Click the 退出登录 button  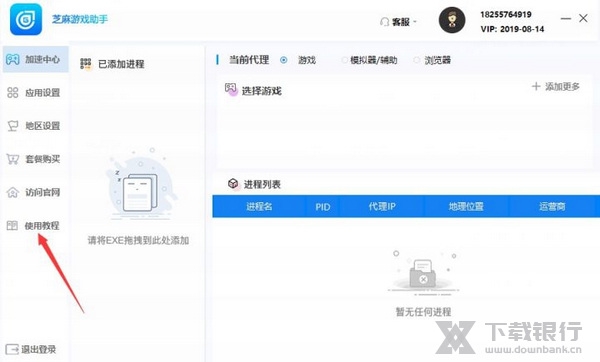click(x=31, y=349)
